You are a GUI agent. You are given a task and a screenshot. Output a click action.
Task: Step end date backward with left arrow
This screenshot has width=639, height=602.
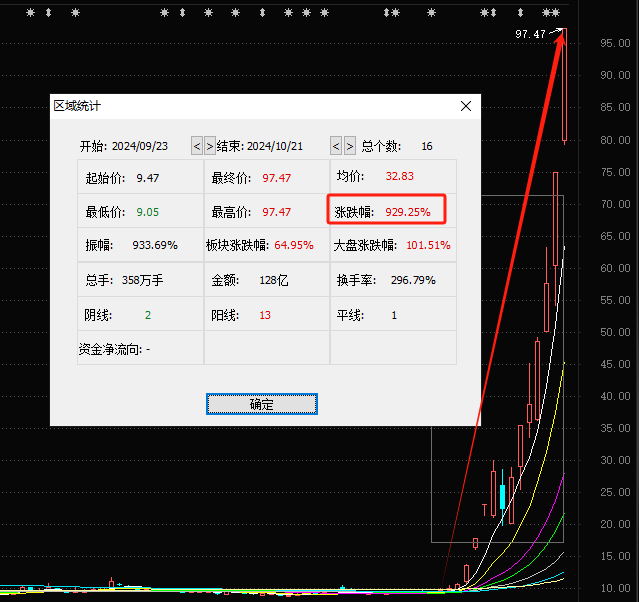click(336, 146)
